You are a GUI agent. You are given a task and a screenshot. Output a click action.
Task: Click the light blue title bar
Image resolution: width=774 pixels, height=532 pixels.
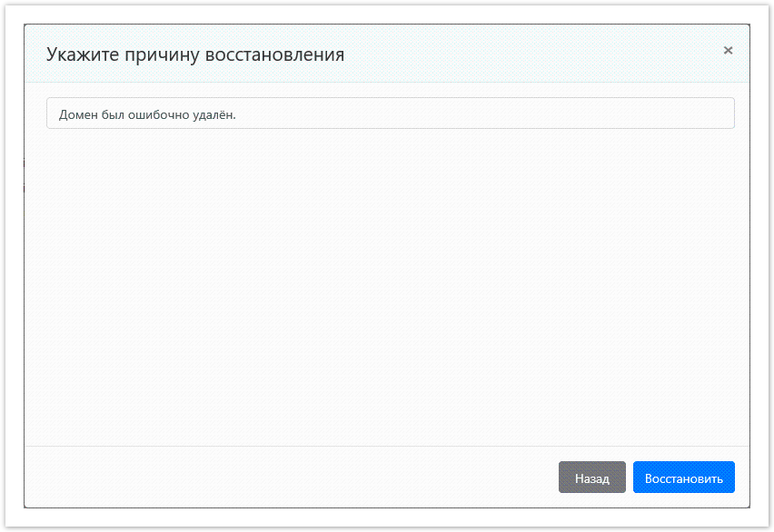[x=409, y=53]
